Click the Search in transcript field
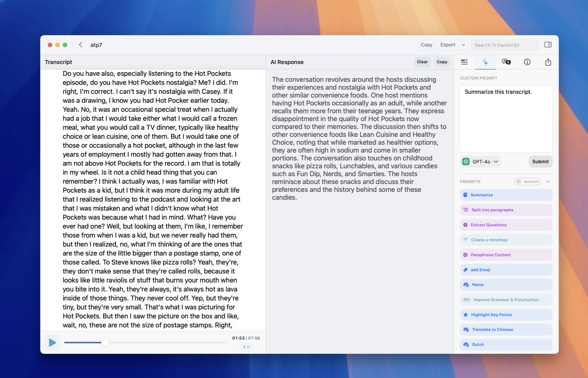 505,45
